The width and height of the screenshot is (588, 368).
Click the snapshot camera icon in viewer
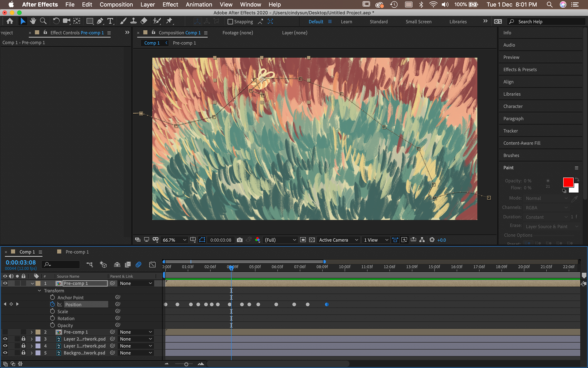(x=239, y=240)
